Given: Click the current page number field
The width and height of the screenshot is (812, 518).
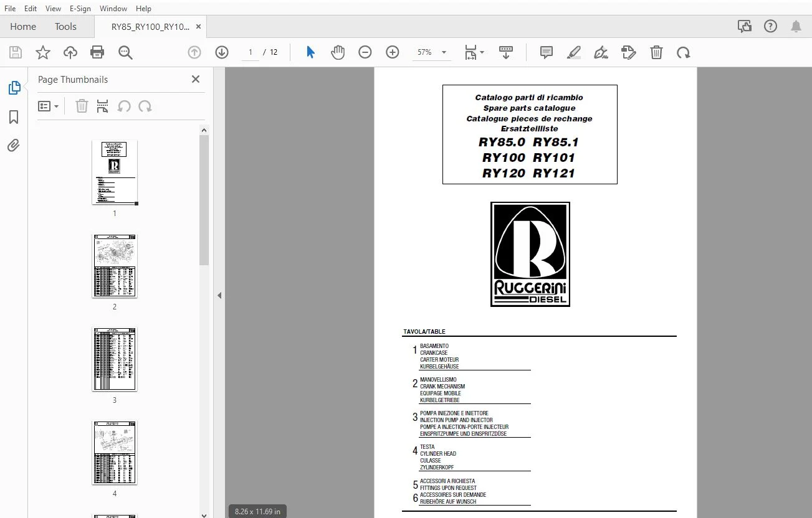Looking at the screenshot, I should [251, 52].
